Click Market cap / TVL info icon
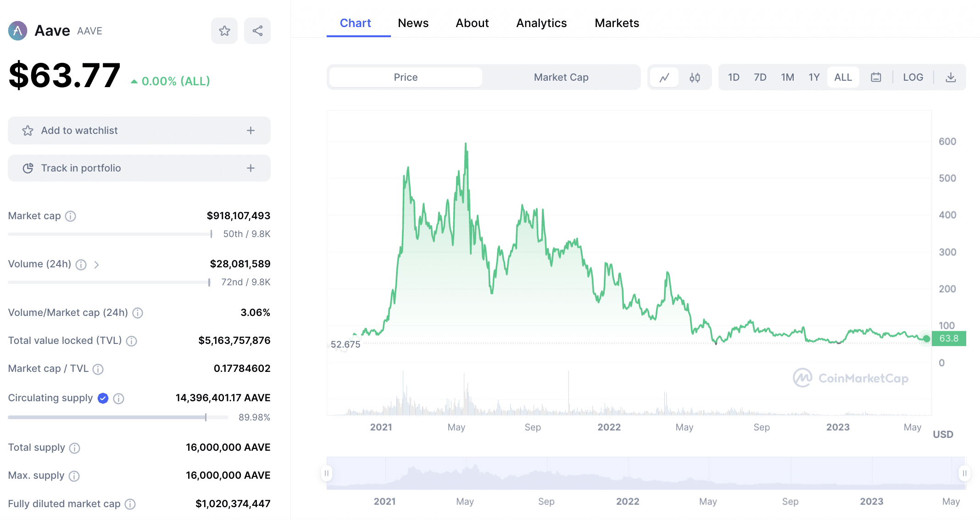Image resolution: width=980 pixels, height=520 pixels. [98, 369]
